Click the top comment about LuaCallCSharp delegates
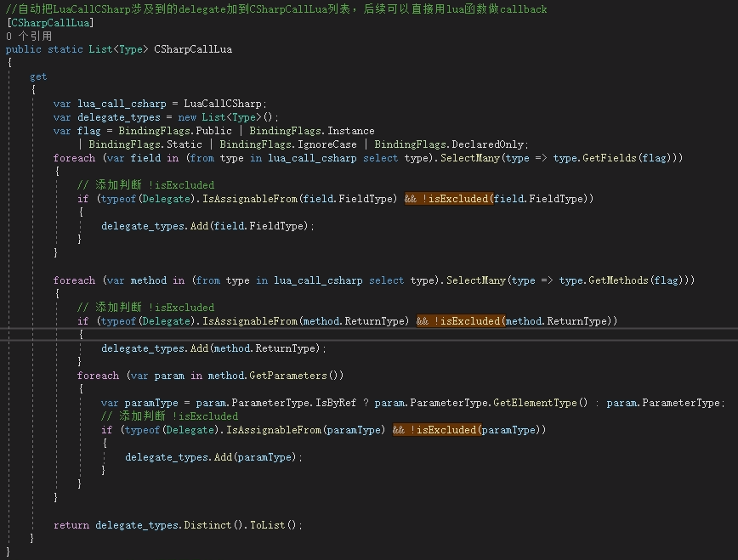The width and height of the screenshot is (738, 560). (277, 9)
